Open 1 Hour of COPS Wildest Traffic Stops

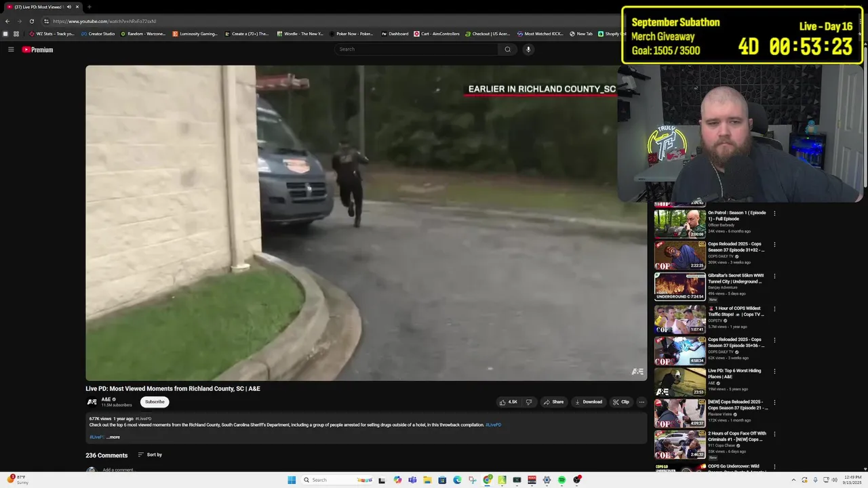[736, 311]
